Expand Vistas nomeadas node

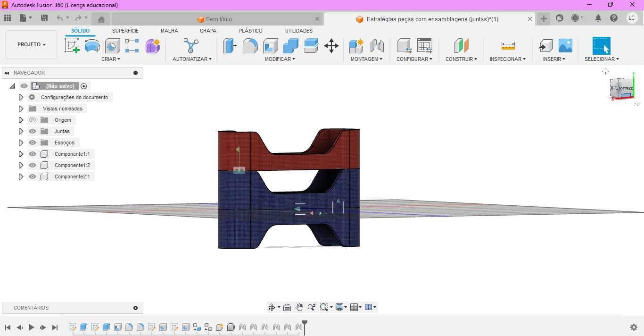click(x=21, y=109)
